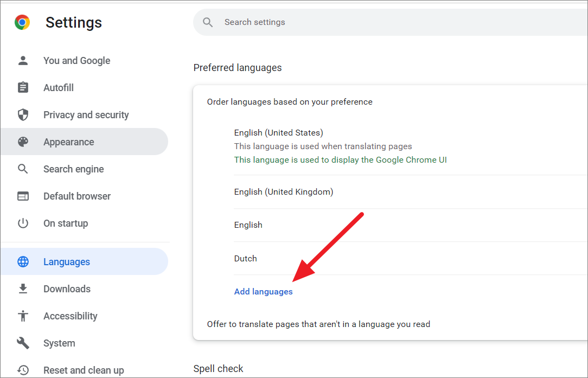
Task: Click the Privacy and security shield icon
Action: tap(23, 115)
